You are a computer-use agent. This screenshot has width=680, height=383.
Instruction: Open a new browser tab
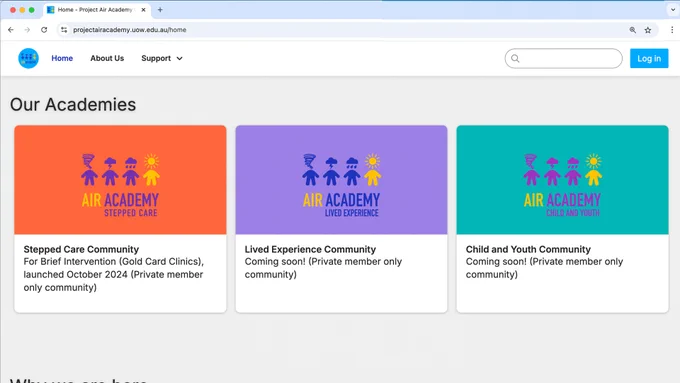tap(160, 10)
